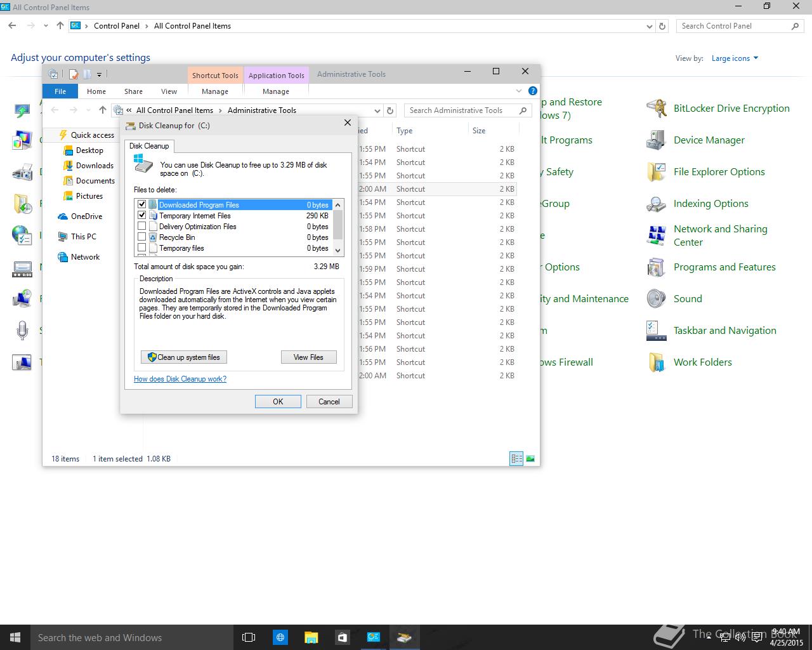Cancel the Disk Cleanup dialog
The width and height of the screenshot is (812, 650).
click(329, 401)
